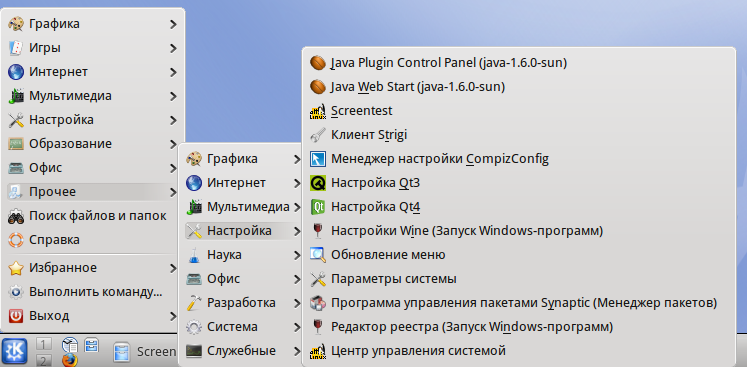
Task: Expand the Выход submenu arrow
Action: click(x=173, y=316)
